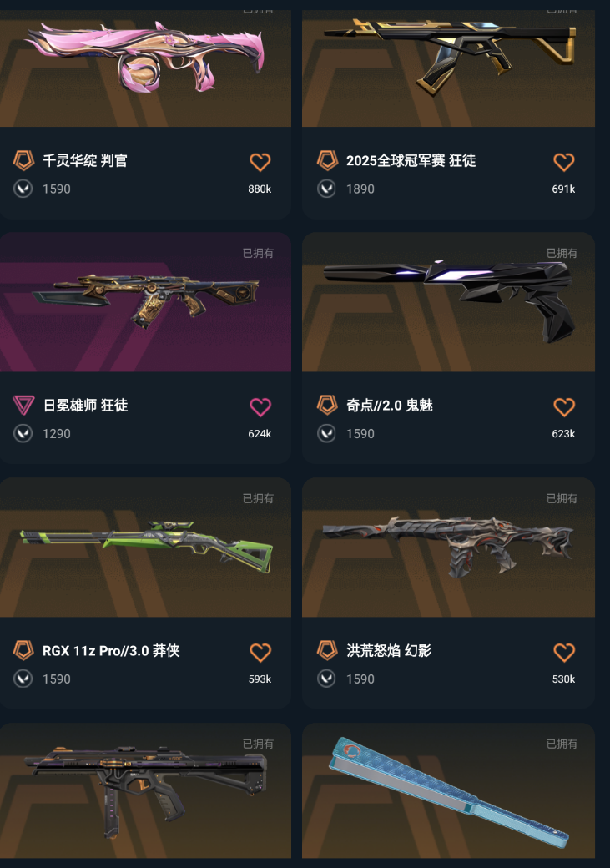Tap heart icon for RGX 11z Pro//3.0 莽侠
The image size is (610, 868).
(260, 653)
